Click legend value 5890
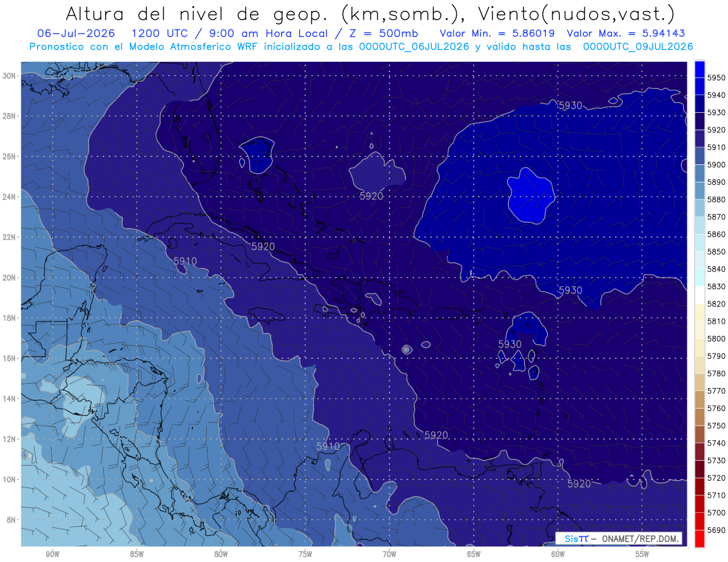 pyautogui.click(x=716, y=182)
